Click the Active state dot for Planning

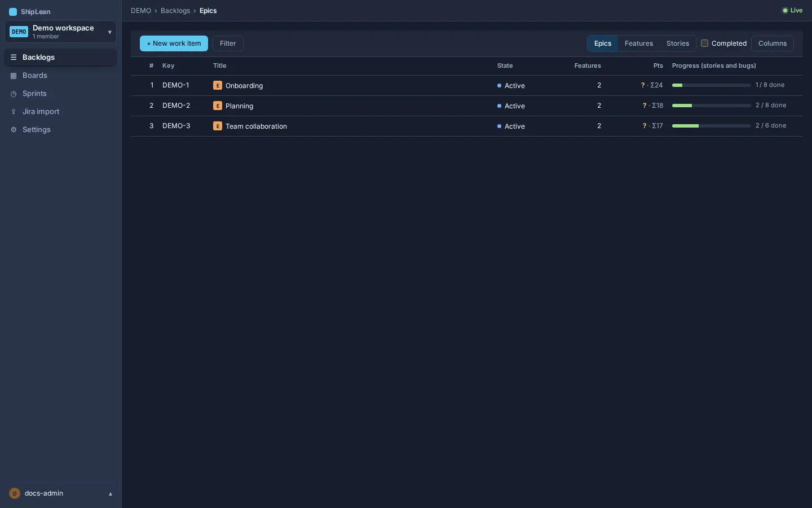pos(500,106)
